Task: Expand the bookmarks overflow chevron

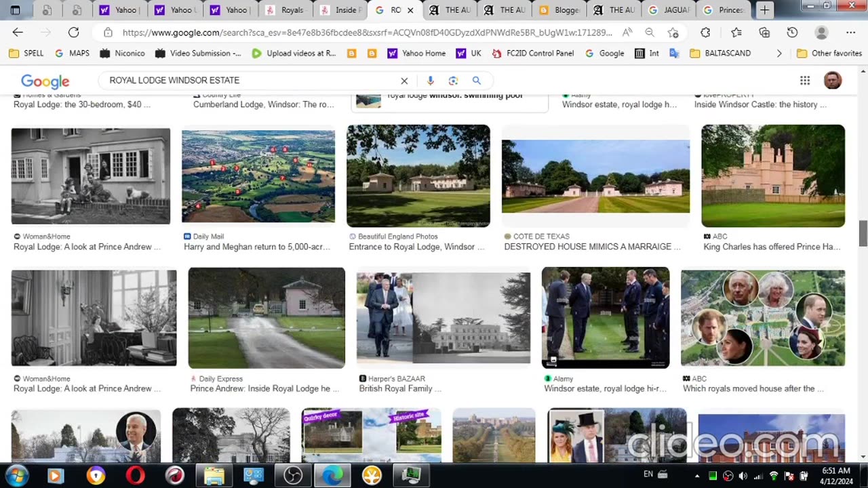Action: (779, 53)
